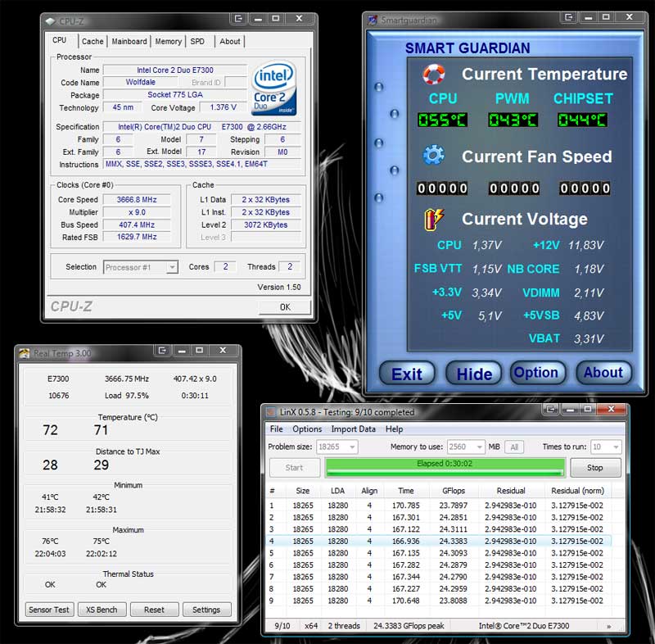Click the CPU-Z extra title bar button
The image size is (655, 644).
pos(238,18)
